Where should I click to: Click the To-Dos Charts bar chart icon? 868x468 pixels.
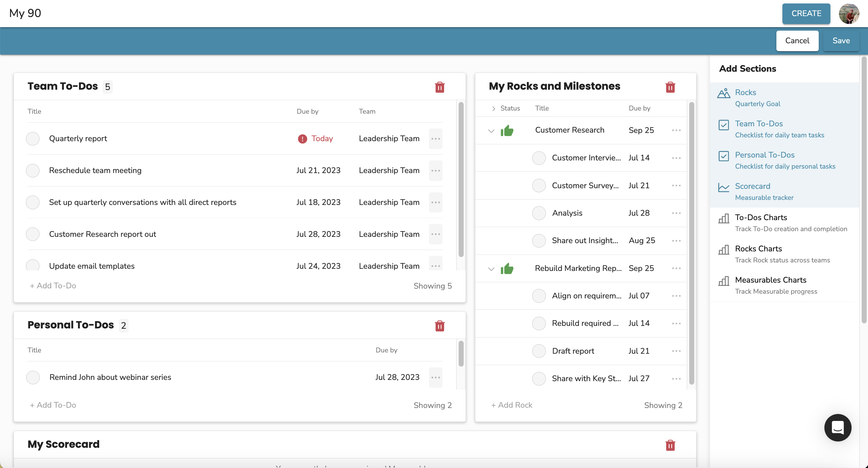[x=723, y=217]
